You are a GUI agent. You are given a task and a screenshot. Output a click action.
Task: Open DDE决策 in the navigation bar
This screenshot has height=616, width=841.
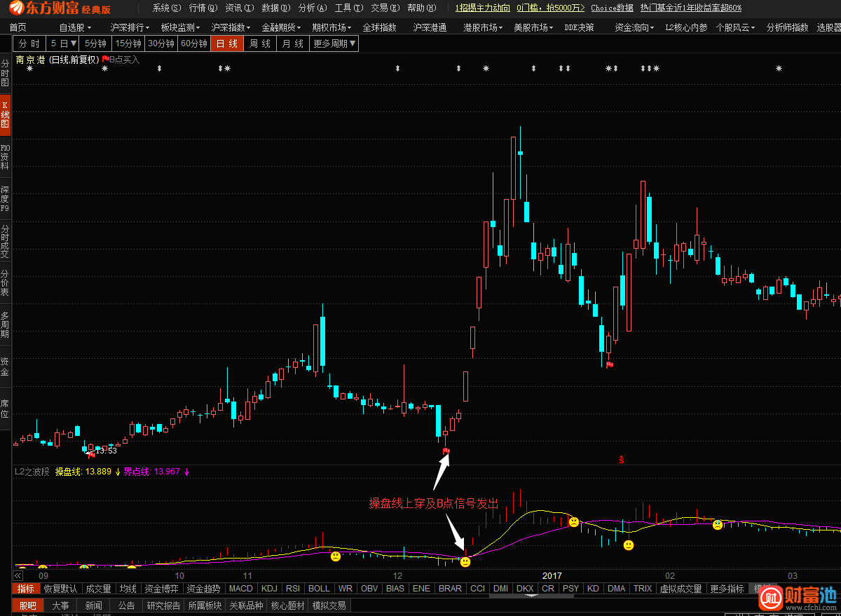click(x=579, y=27)
